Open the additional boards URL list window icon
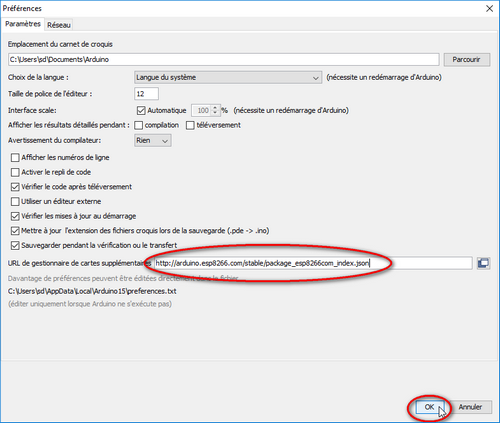The image size is (500, 423). coord(483,263)
